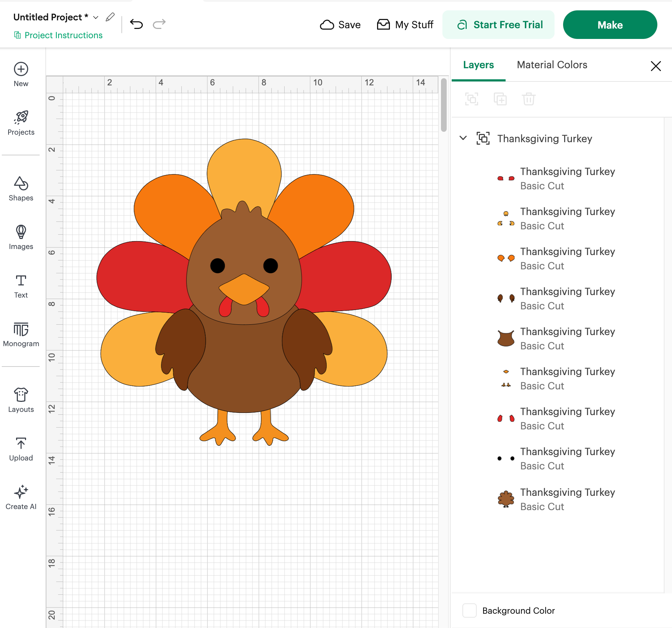This screenshot has width=672, height=628.
Task: Collapse the Thanksgiving Turkey group
Action: [x=463, y=138]
